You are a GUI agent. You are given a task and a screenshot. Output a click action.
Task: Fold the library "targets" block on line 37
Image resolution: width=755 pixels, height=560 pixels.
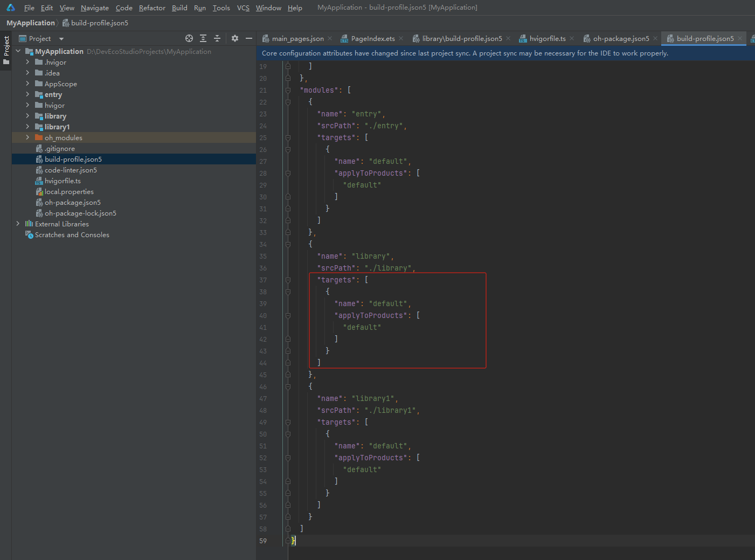tap(288, 280)
